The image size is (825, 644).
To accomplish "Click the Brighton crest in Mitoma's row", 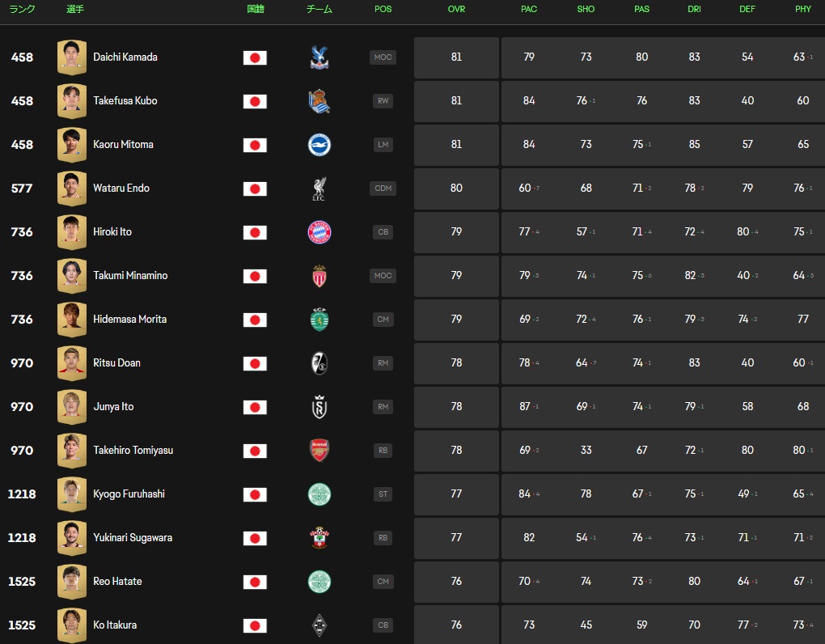I will (x=319, y=145).
